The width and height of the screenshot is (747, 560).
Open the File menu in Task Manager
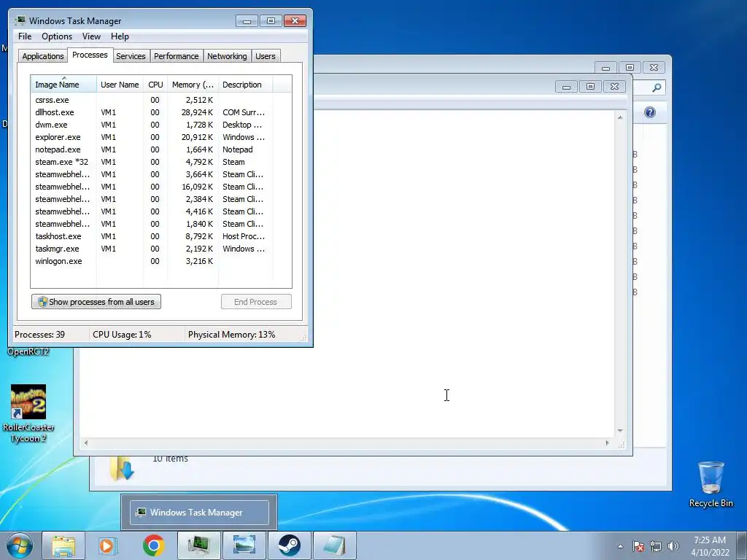pos(25,36)
